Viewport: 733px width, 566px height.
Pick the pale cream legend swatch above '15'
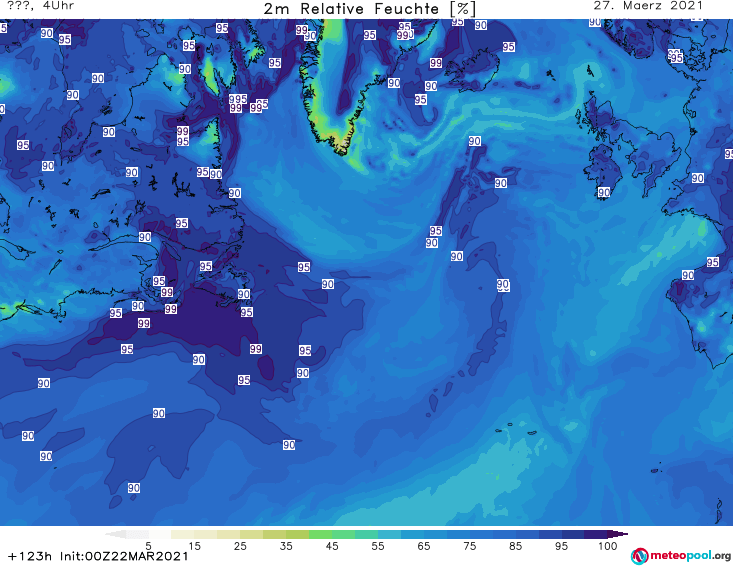pyautogui.click(x=183, y=534)
